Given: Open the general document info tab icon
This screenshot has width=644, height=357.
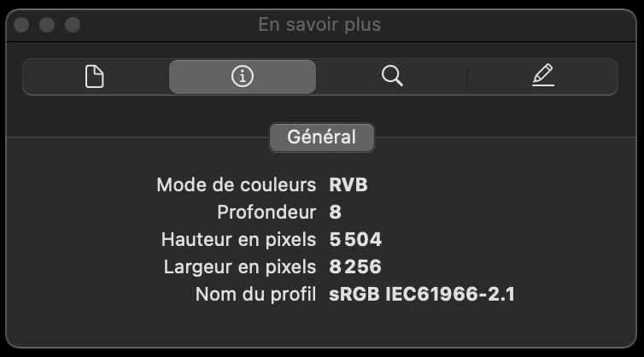Looking at the screenshot, I should (95, 76).
